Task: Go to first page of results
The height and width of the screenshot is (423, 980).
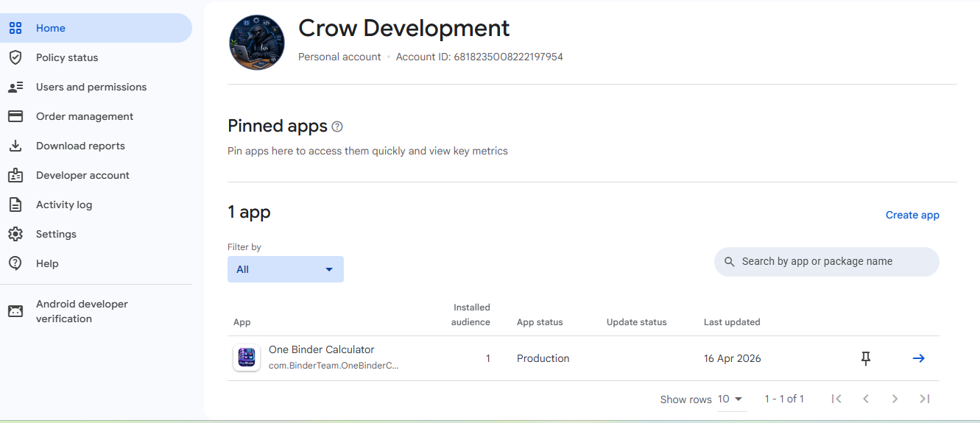Action: (836, 399)
